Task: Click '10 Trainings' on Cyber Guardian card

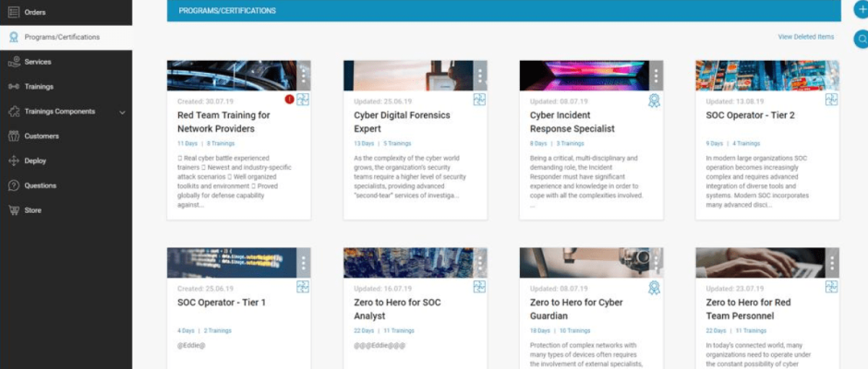Action: pos(574,331)
